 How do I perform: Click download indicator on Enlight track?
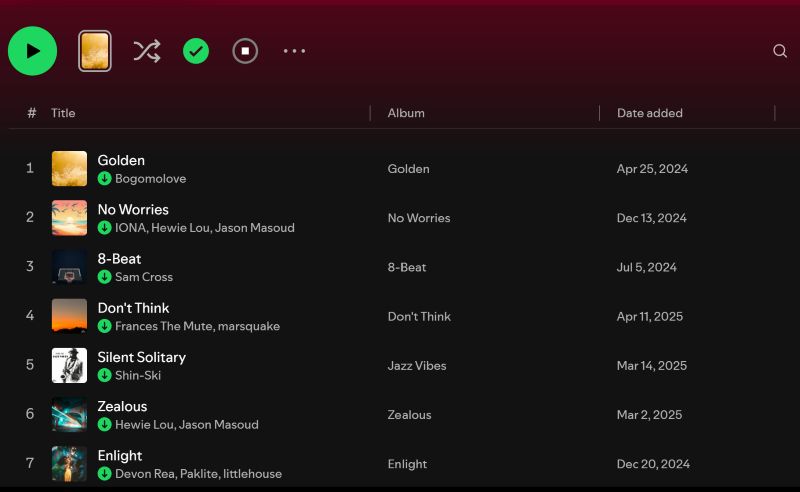[x=104, y=474]
